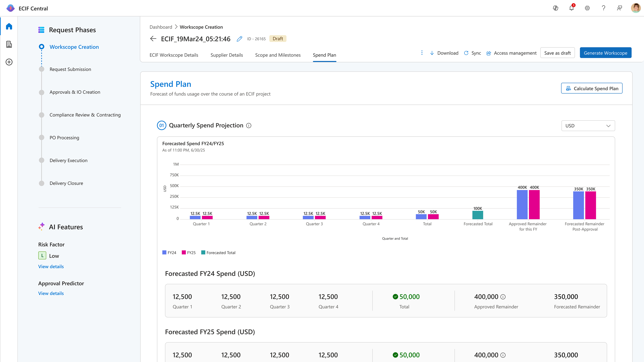Select the Request Submission phase
Screen dimensions: 644x362
[70, 69]
